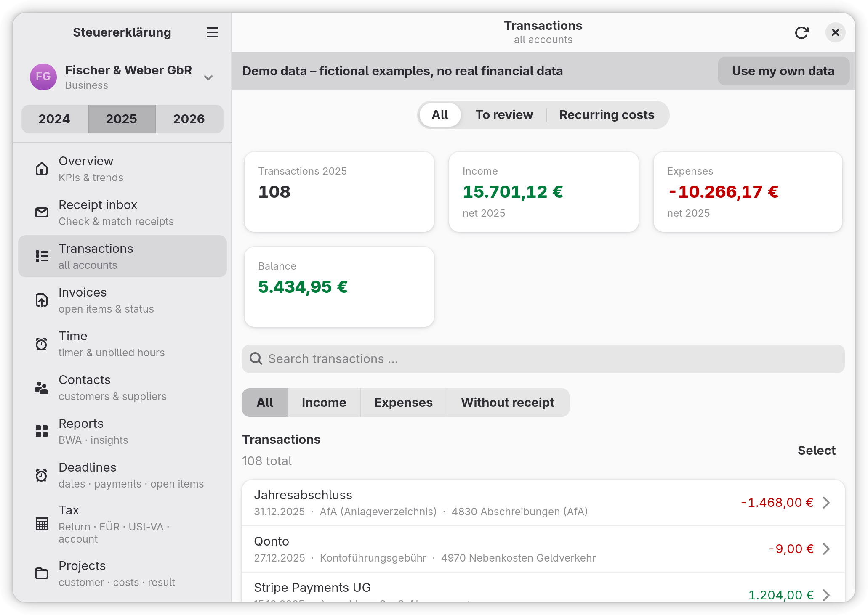Open the Stripe Payments UG transaction chevron
Viewport: 868px width, 615px height.
pos(826,595)
